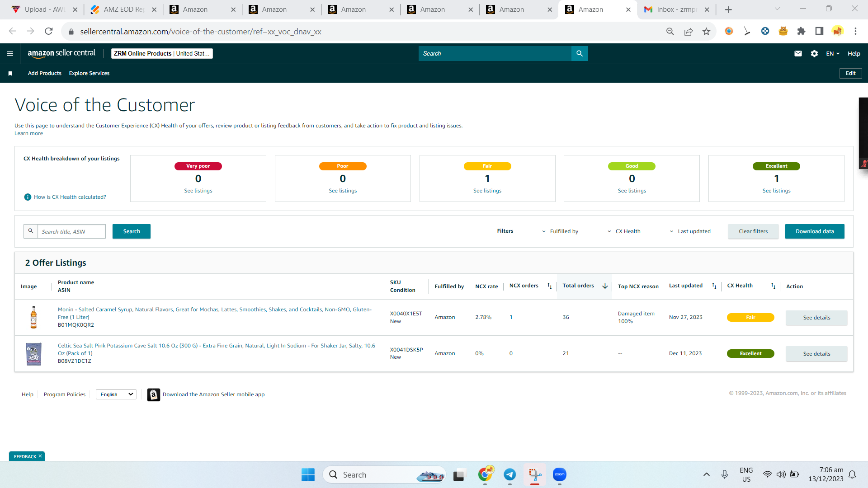The image size is (868, 488).
Task: Click the Edit button in navigation bar
Action: 851,73
